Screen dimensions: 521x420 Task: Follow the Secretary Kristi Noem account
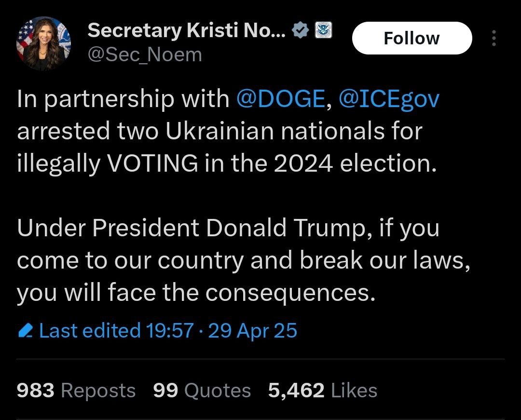pyautogui.click(x=411, y=38)
